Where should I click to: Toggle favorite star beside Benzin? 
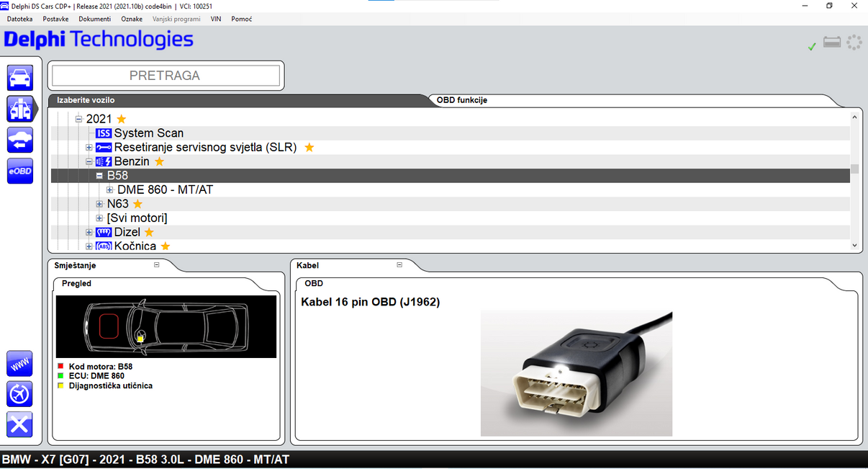(x=159, y=161)
